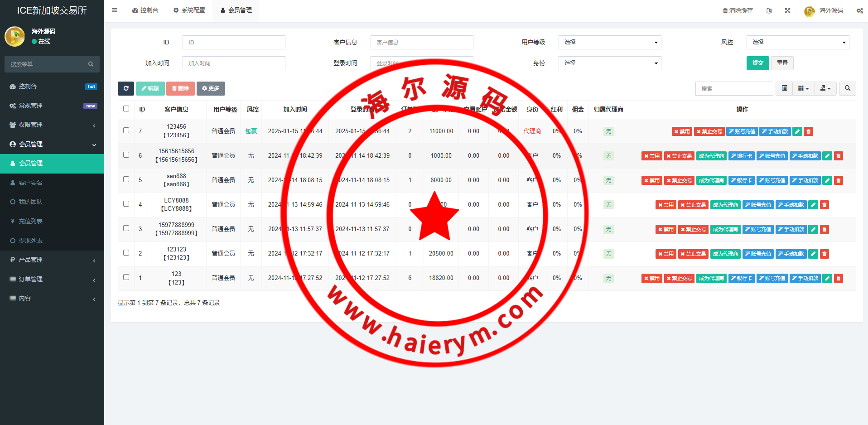Expand the columns grid dropdown button
The image size is (868, 425).
[803, 88]
